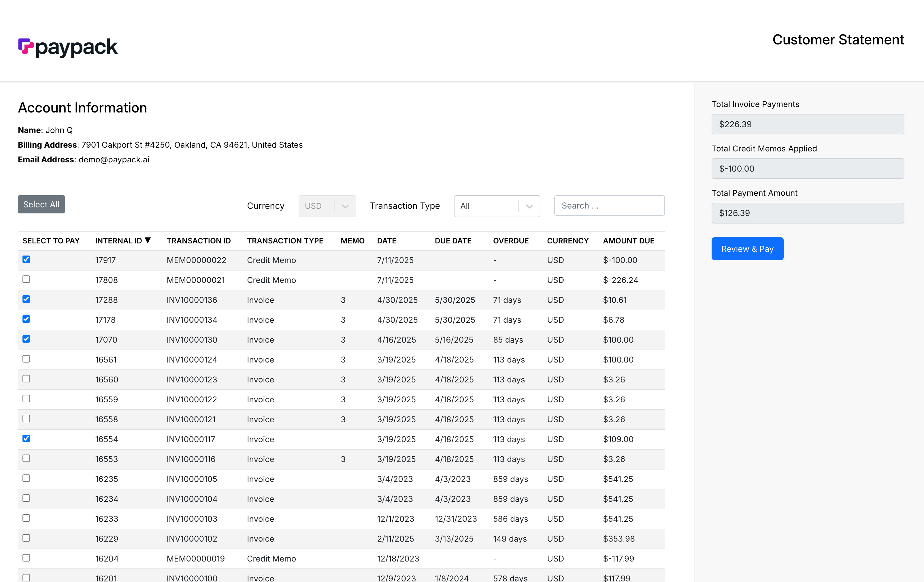The width and height of the screenshot is (924, 582).
Task: Uncheck credit memo MEM00000022 checkbox
Action: tap(26, 260)
